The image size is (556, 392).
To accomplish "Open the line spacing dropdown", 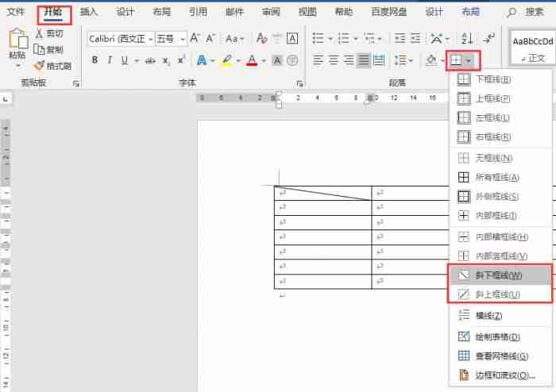I will tap(403, 60).
